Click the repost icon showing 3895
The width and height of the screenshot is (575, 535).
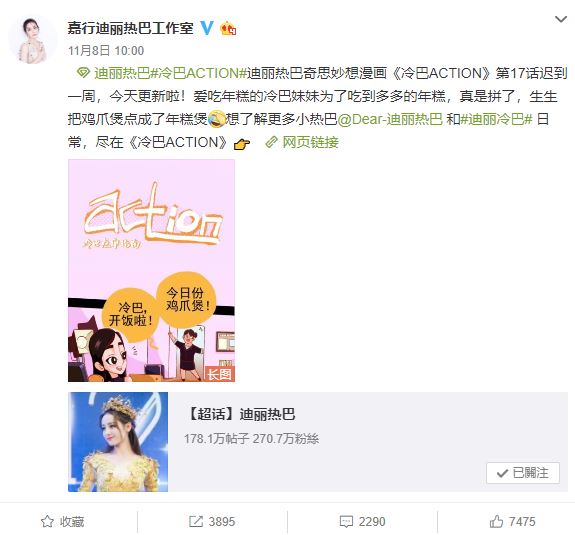(196, 521)
